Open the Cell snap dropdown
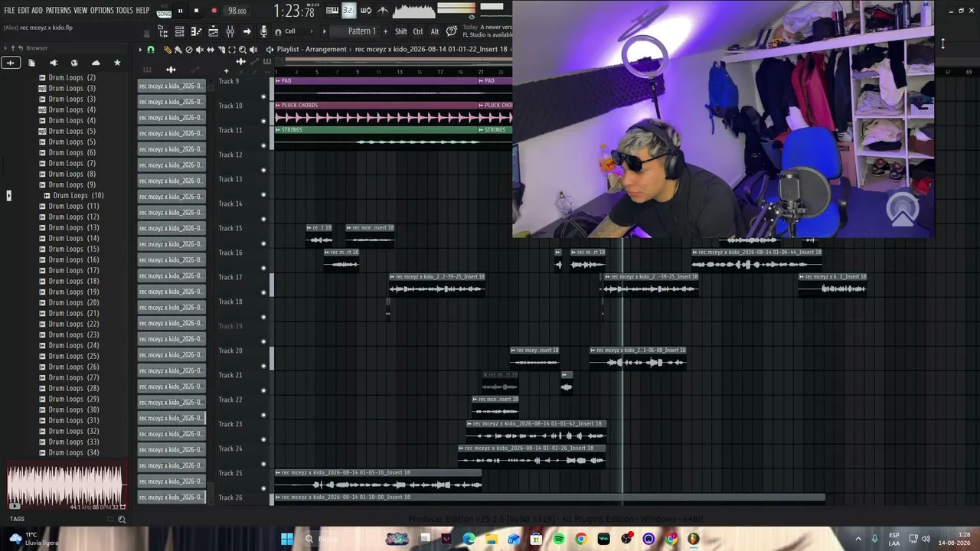 [301, 31]
